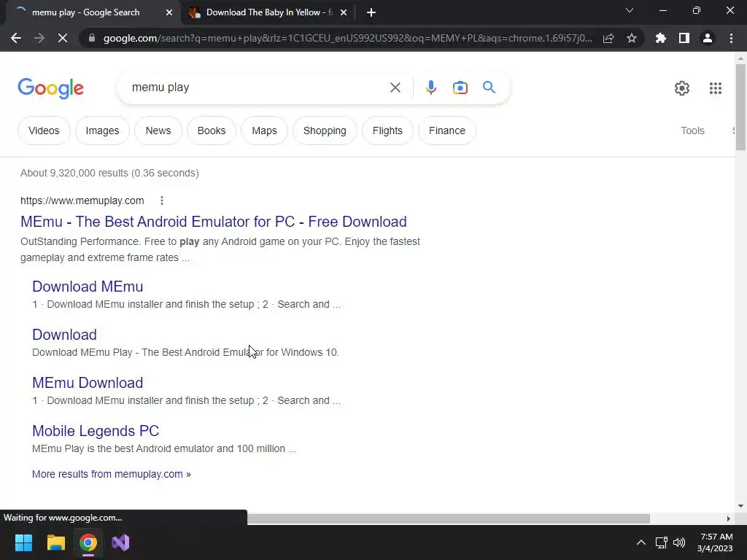Open the Mobile Legends PC sitelink
This screenshot has width=747, height=560.
pyautogui.click(x=96, y=430)
